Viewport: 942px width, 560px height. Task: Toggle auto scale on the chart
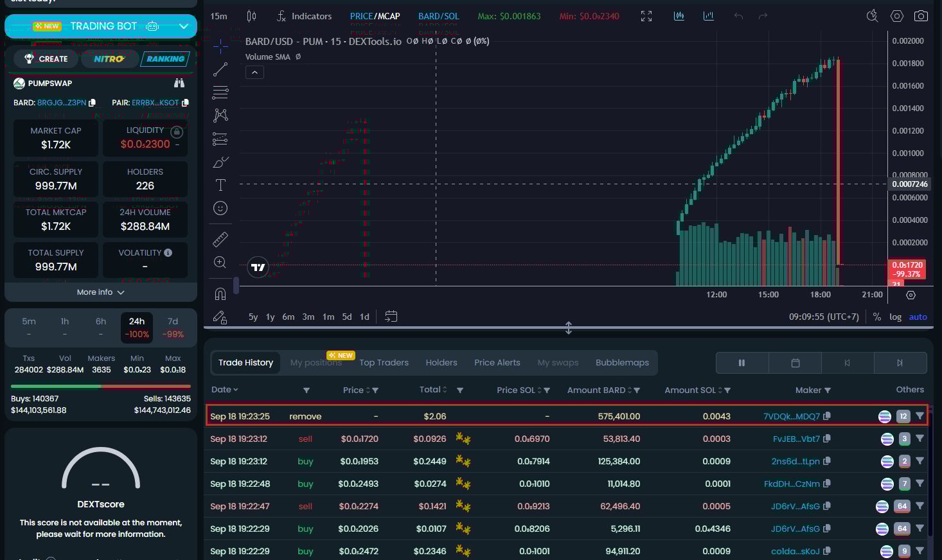[x=918, y=317]
